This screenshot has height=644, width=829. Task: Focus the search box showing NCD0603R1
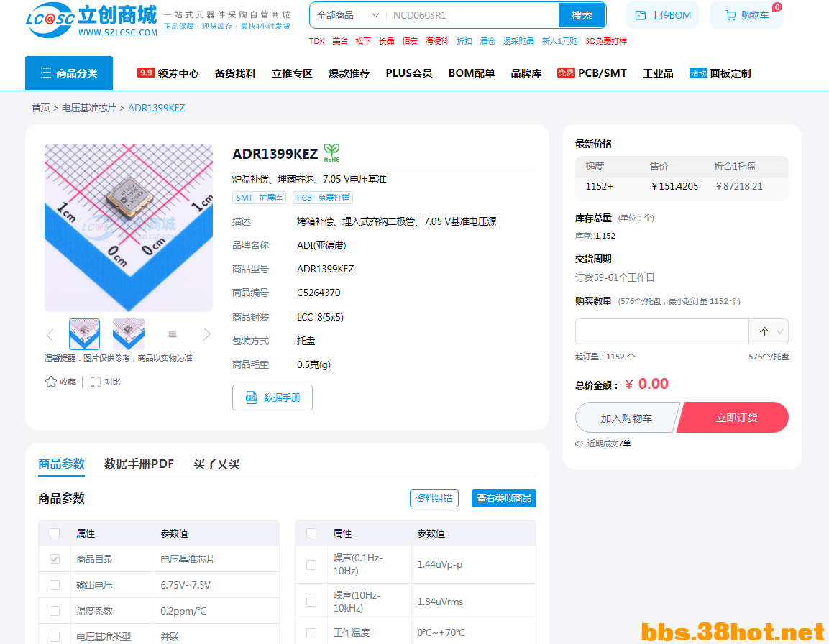point(472,15)
